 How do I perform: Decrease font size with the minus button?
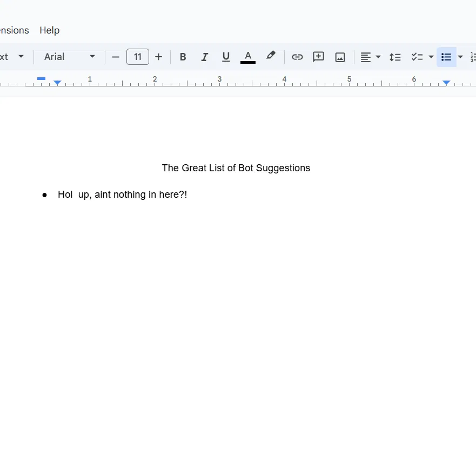tap(116, 57)
